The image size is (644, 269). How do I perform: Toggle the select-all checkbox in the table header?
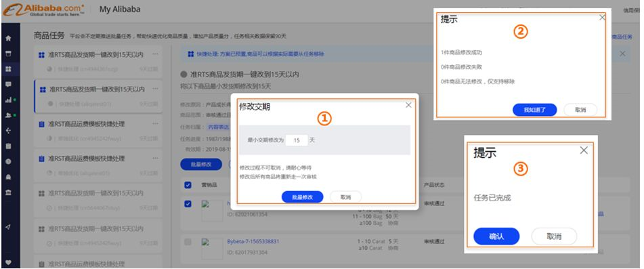tap(188, 185)
